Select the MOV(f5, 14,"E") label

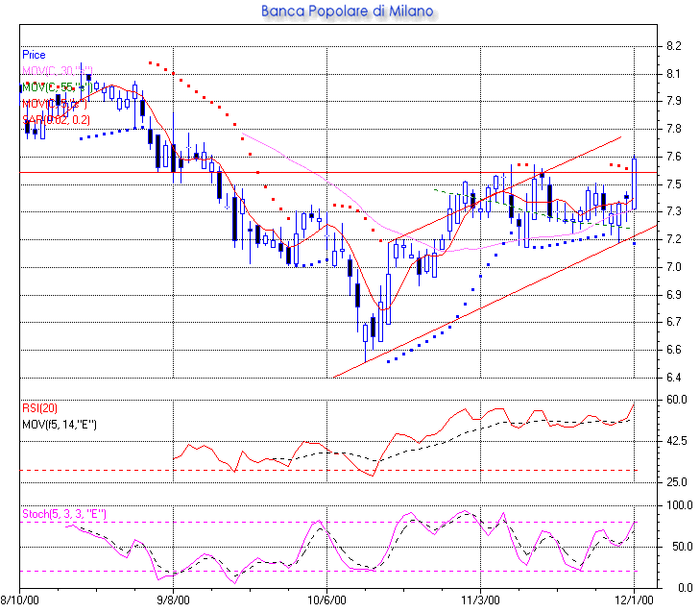(60, 425)
